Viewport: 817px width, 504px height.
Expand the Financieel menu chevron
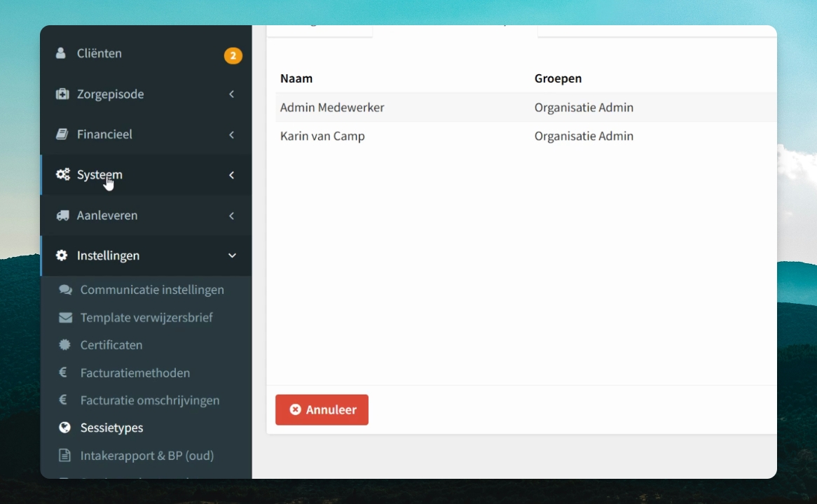pyautogui.click(x=231, y=135)
